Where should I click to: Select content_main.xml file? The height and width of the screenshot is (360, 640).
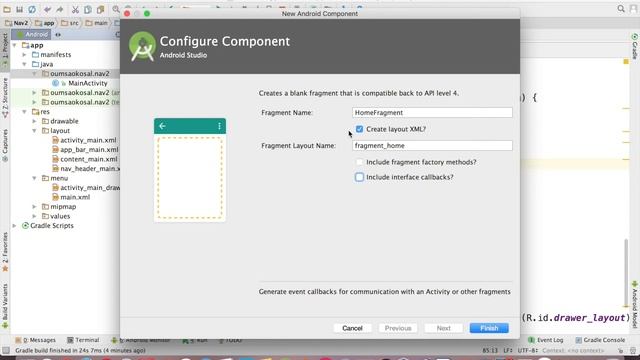tap(84, 159)
